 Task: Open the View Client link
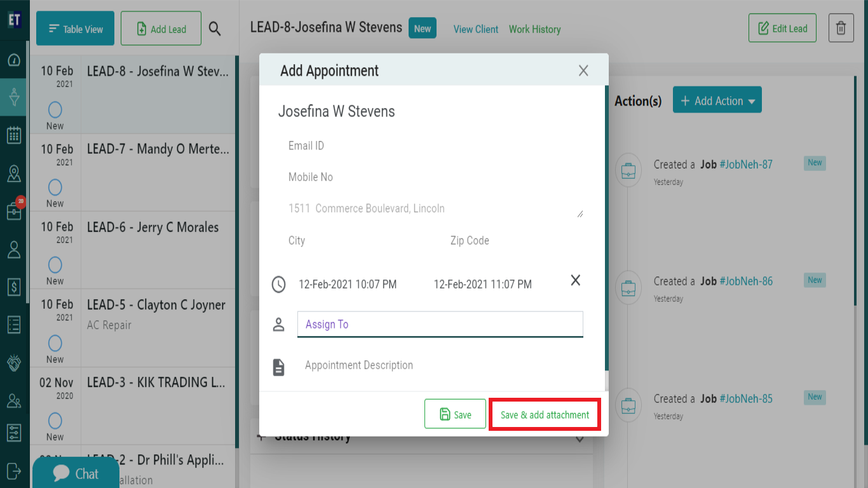[x=476, y=29]
